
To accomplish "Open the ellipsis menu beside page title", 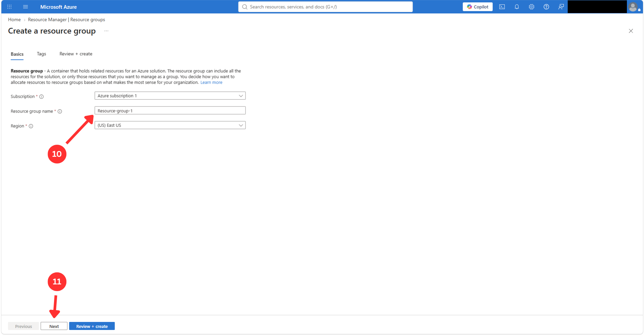I will click(106, 31).
